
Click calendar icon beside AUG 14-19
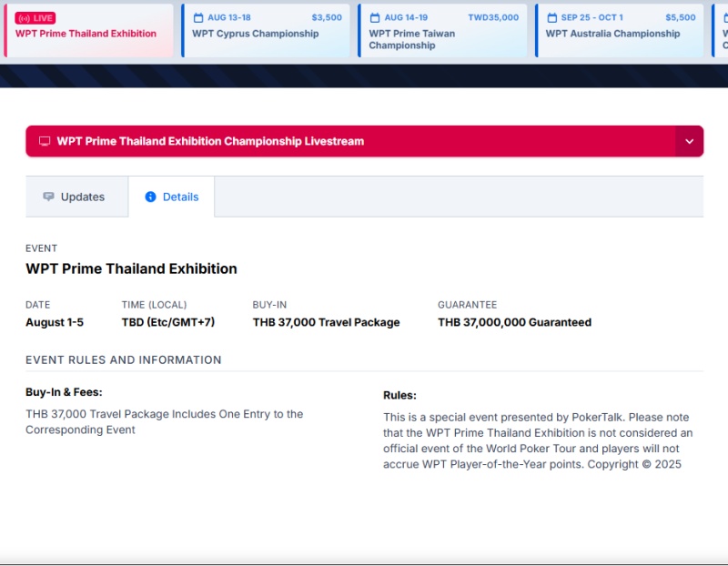(375, 17)
